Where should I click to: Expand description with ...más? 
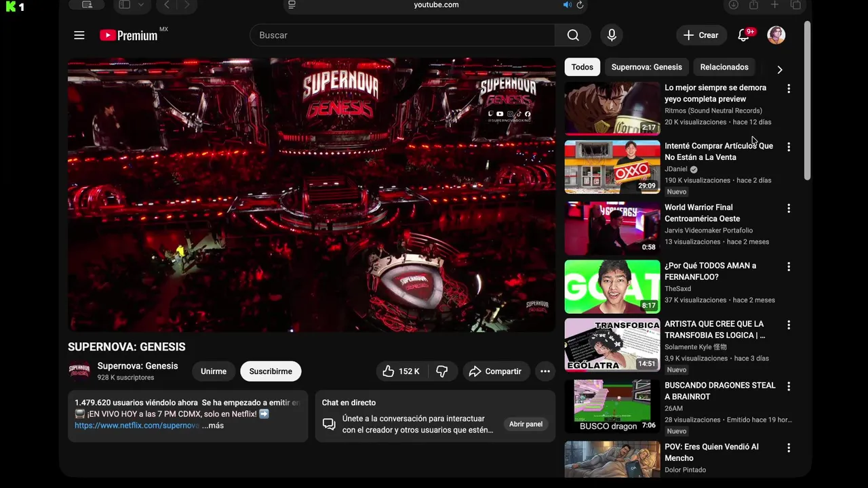click(x=212, y=426)
